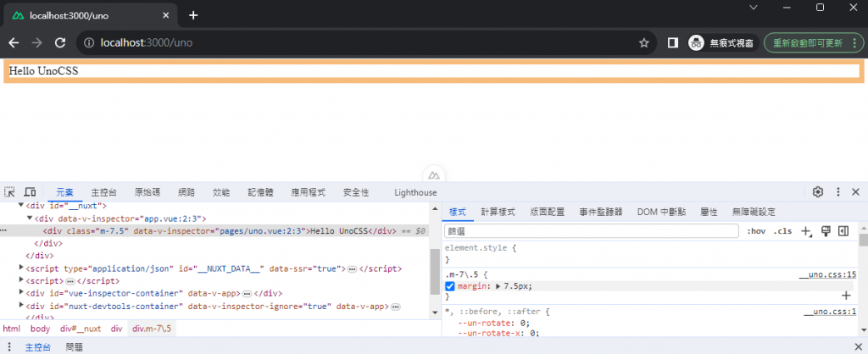This screenshot has width=868, height=354.
Task: Open __uno.css:15 source link
Action: click(827, 274)
